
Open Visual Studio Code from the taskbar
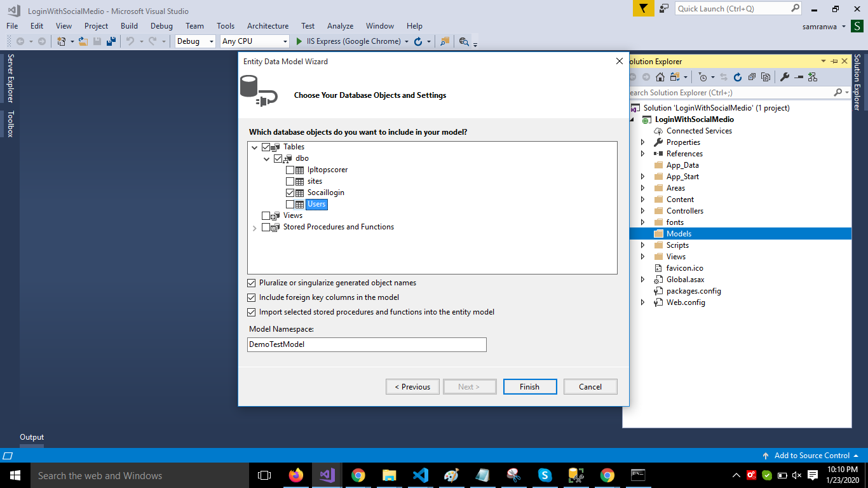(420, 475)
